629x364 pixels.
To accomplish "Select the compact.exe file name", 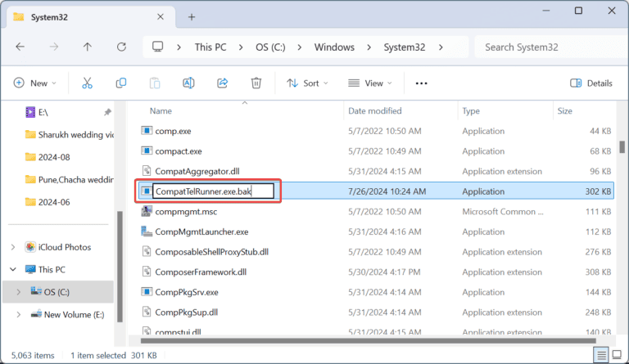I will [179, 151].
